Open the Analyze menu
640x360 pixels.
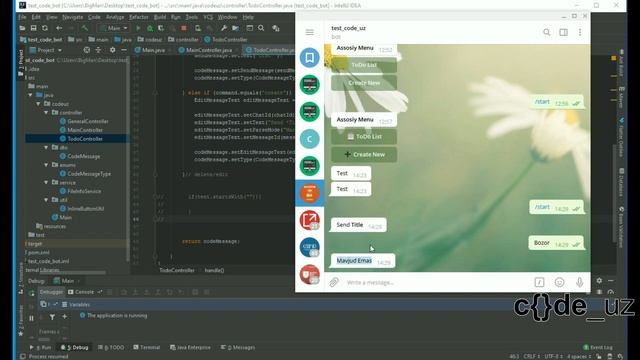point(115,17)
